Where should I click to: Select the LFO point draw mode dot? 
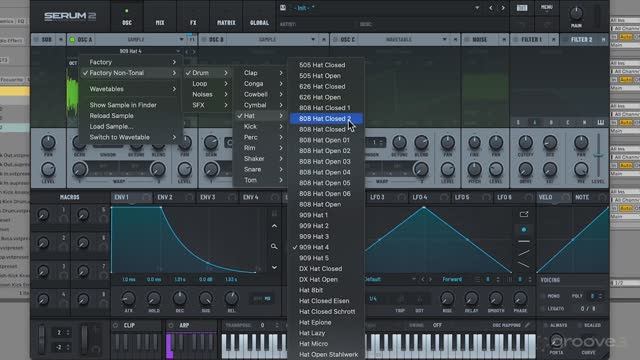[x=524, y=230]
